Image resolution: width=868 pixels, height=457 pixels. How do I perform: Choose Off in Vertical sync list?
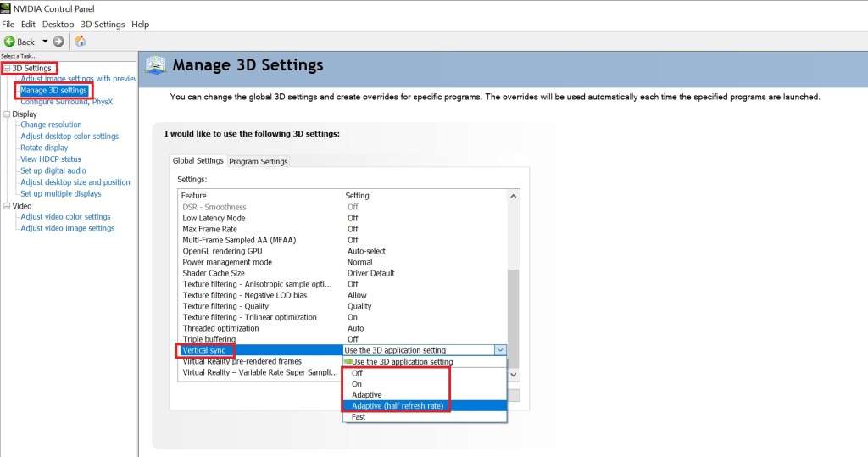425,373
